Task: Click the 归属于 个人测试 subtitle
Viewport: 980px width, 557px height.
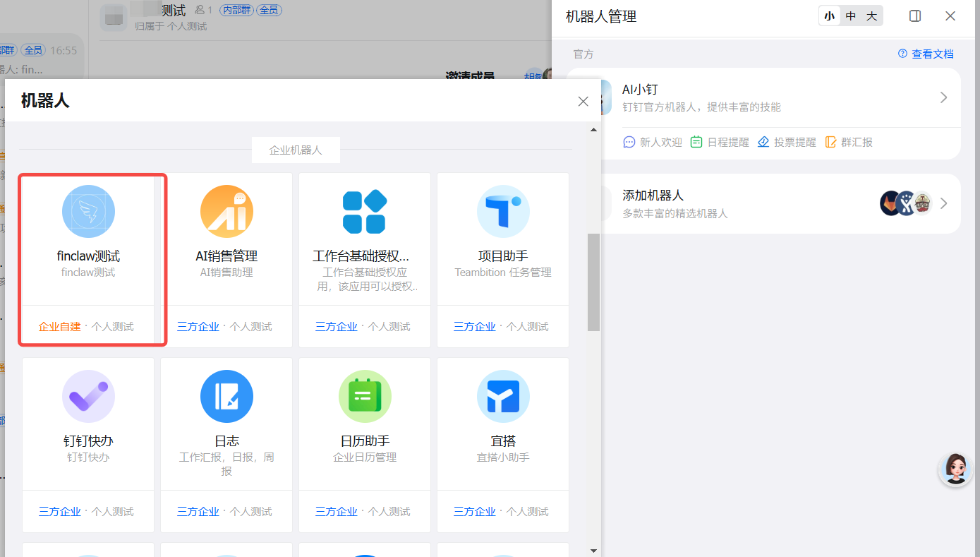Action: (x=171, y=26)
